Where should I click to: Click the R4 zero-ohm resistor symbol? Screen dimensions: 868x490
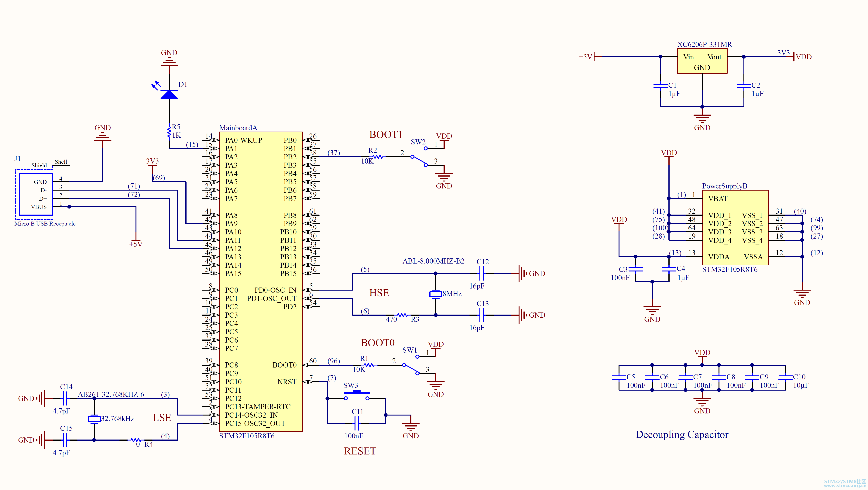(x=136, y=440)
